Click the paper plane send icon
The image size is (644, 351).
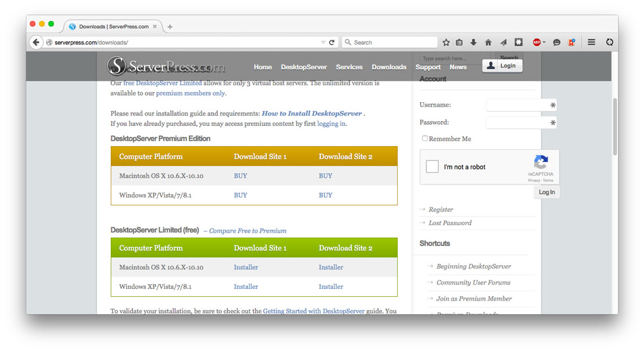tap(503, 42)
